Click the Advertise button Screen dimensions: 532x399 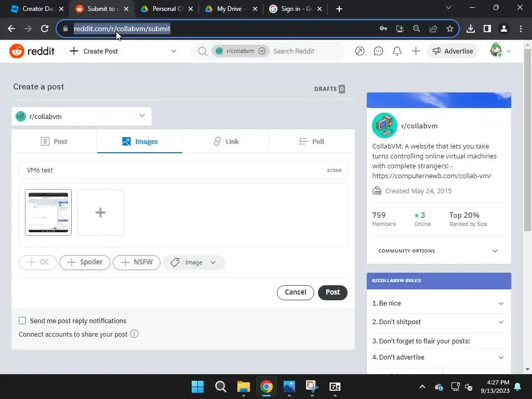coord(453,51)
